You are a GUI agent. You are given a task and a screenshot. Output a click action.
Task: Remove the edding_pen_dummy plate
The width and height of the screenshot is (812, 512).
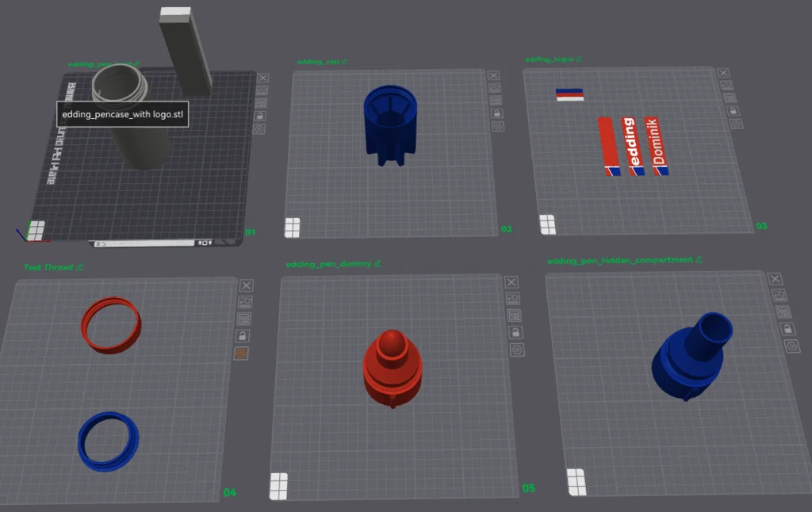(x=511, y=282)
